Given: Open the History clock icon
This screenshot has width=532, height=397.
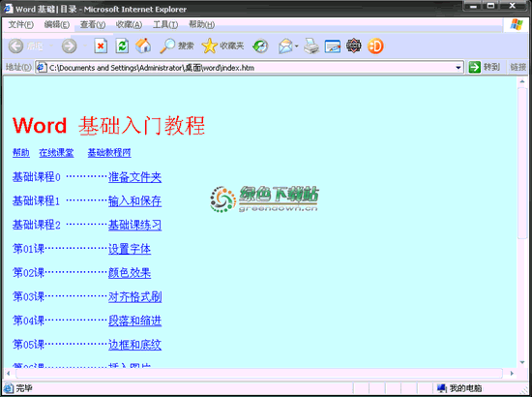Looking at the screenshot, I should coord(260,46).
